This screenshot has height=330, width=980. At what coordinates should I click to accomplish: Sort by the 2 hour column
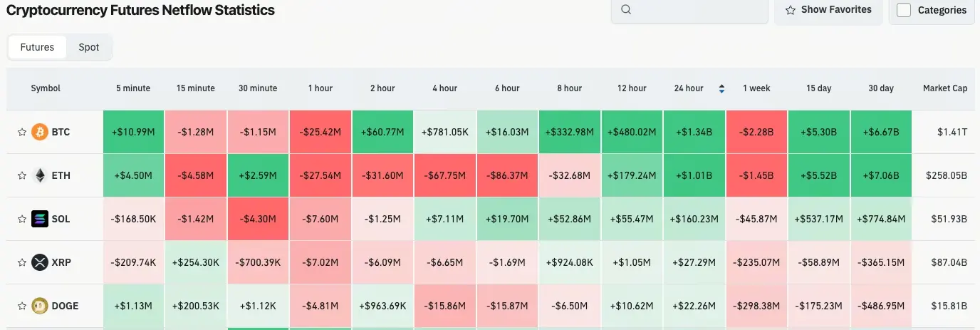pyautogui.click(x=382, y=88)
